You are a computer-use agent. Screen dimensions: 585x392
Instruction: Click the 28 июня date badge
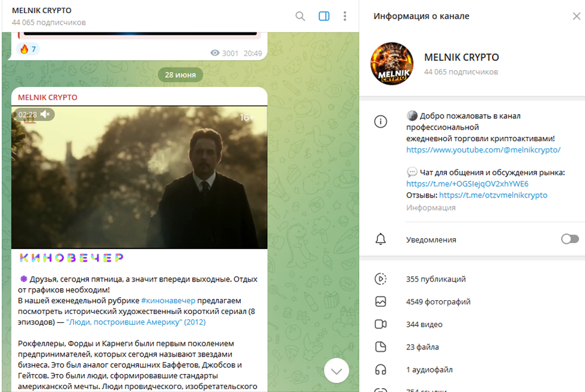pos(180,75)
